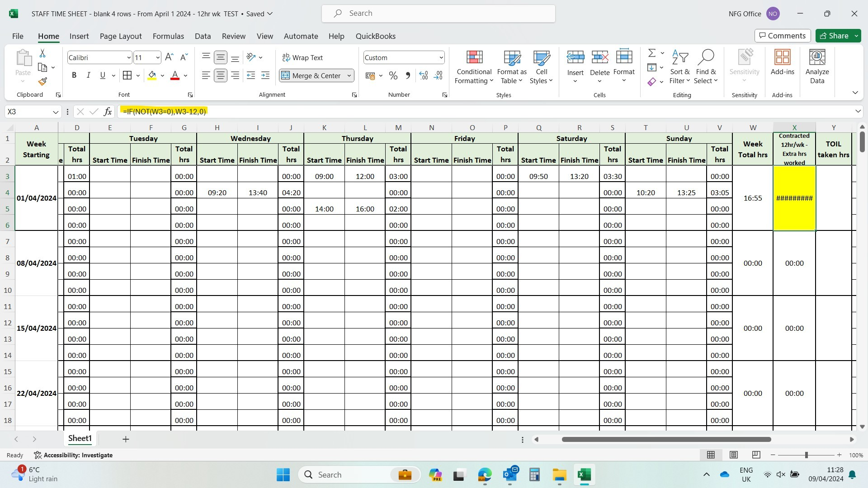
Task: Click the Share button
Action: click(x=835, y=36)
